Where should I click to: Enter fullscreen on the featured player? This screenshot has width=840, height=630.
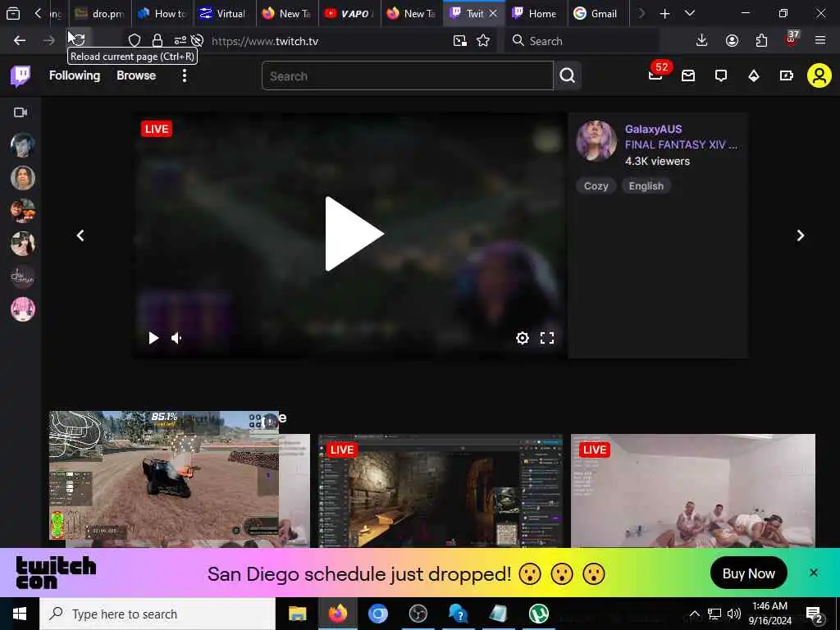pyautogui.click(x=547, y=338)
